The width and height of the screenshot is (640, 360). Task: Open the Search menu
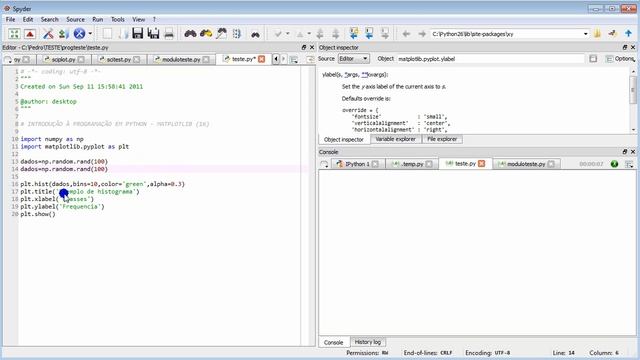pyautogui.click(x=49, y=19)
